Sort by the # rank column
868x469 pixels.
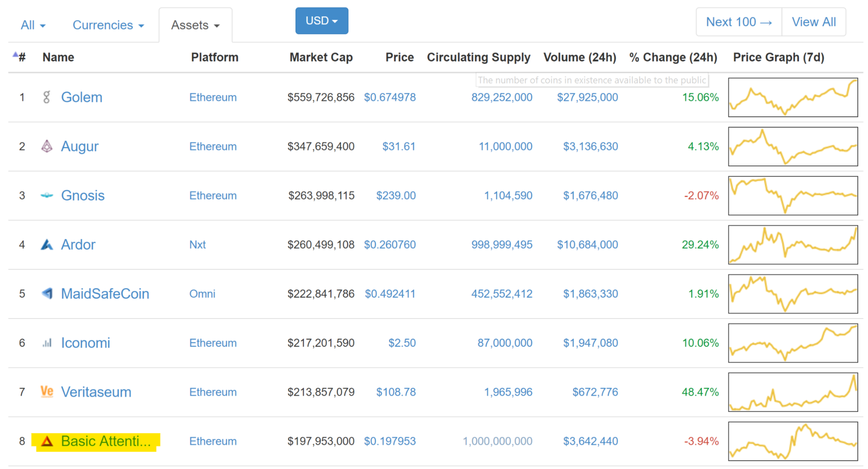click(x=22, y=57)
